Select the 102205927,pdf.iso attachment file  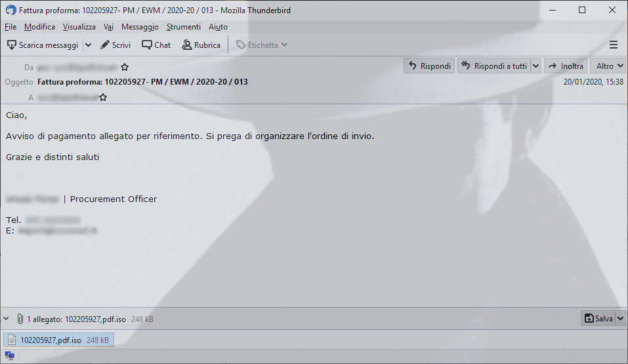58,340
